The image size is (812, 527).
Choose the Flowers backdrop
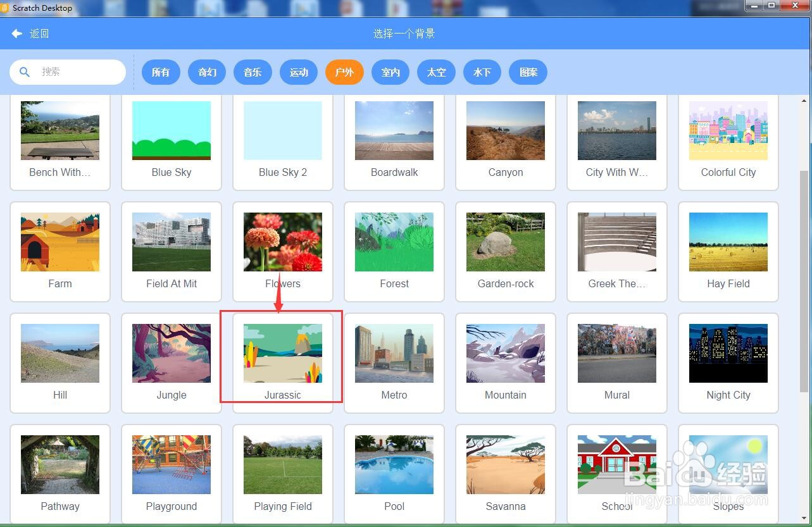coord(283,251)
